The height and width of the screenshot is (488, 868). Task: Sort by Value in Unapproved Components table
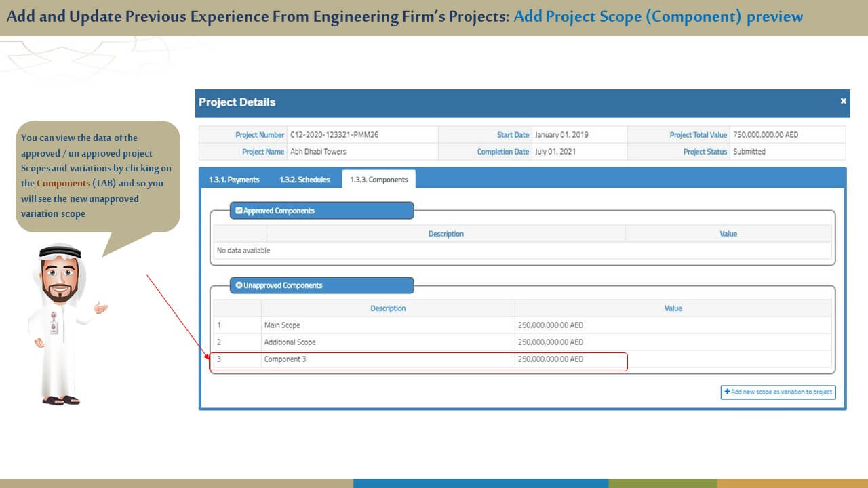(673, 308)
